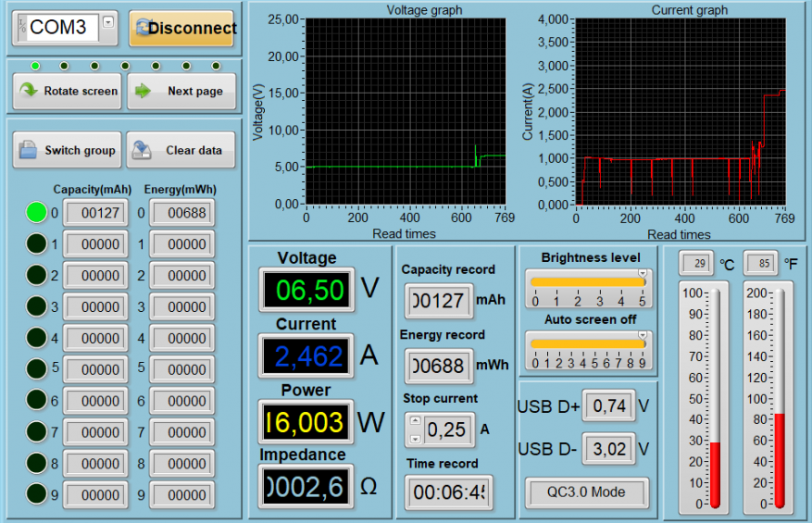The height and width of the screenshot is (523, 812).
Task: Click the Next page arrow icon
Action: (143, 91)
